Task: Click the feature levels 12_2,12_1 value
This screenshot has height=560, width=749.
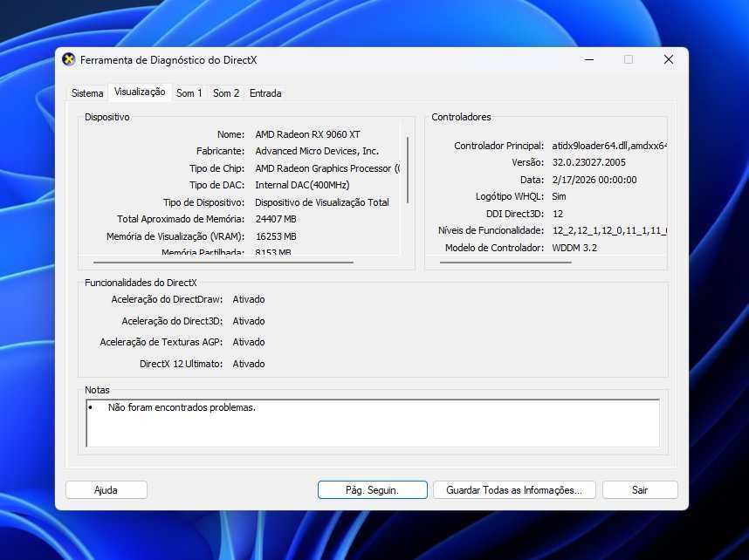Action: coord(609,230)
